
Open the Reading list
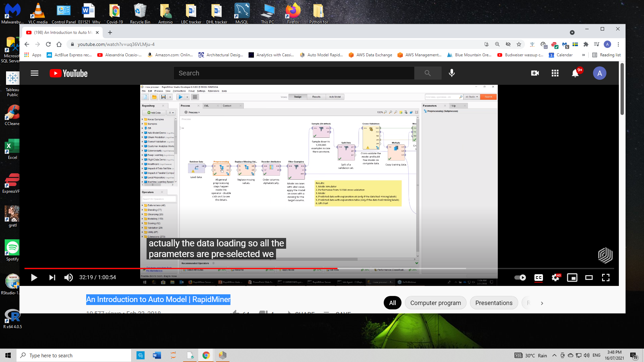pyautogui.click(x=606, y=55)
